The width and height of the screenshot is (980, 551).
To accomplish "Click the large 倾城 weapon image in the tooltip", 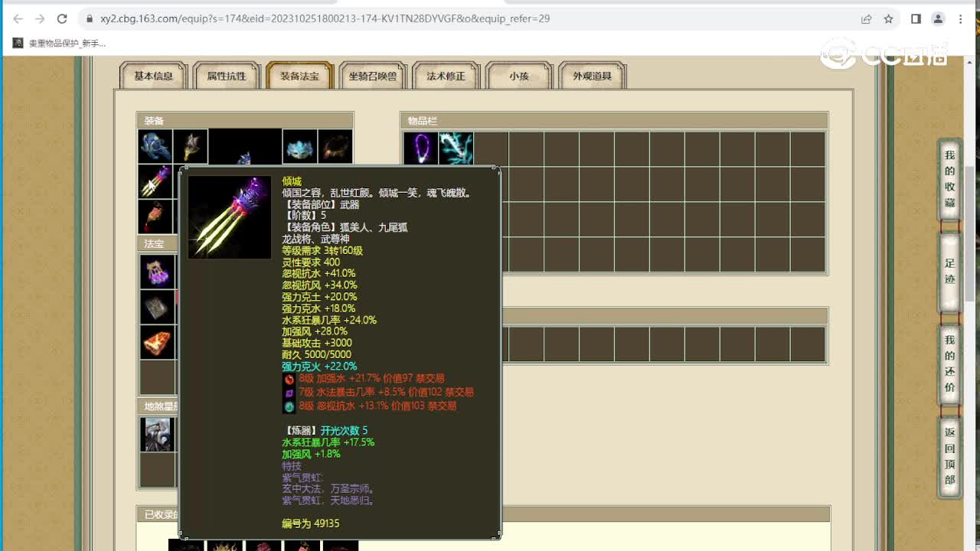I will (230, 217).
